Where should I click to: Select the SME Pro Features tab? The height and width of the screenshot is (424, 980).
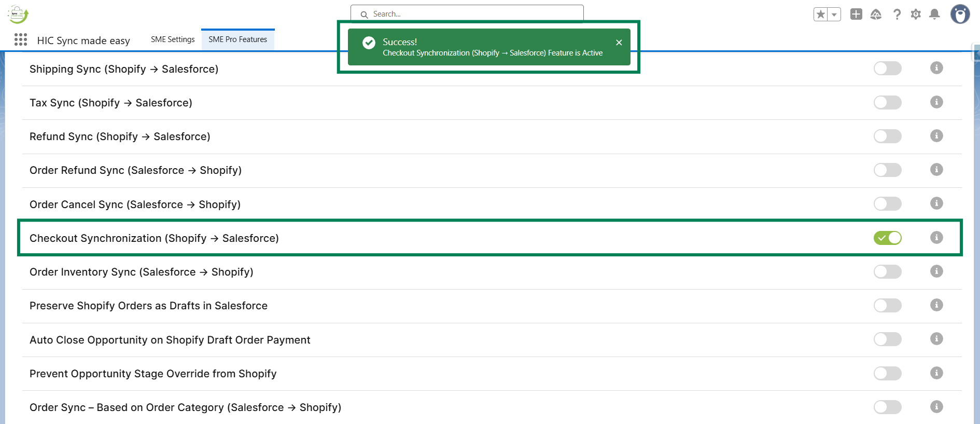237,39
